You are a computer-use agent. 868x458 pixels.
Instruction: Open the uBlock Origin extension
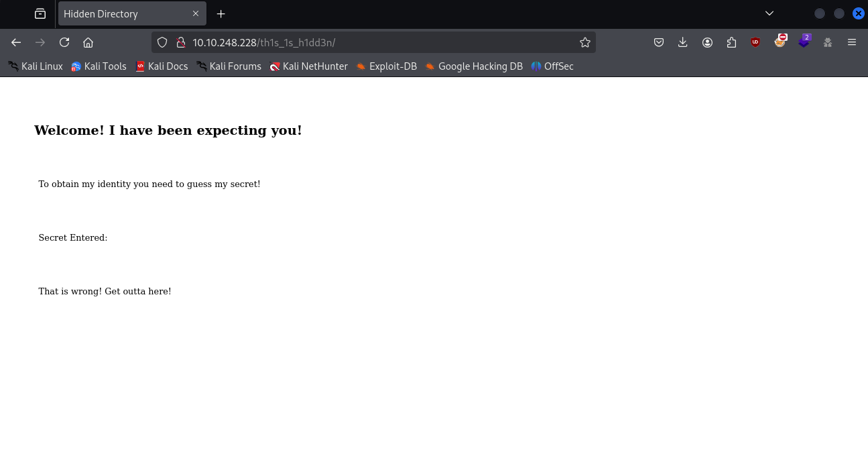tap(755, 42)
